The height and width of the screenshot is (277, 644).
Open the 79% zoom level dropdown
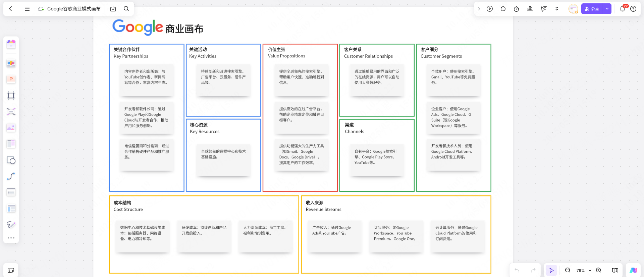pos(584,270)
